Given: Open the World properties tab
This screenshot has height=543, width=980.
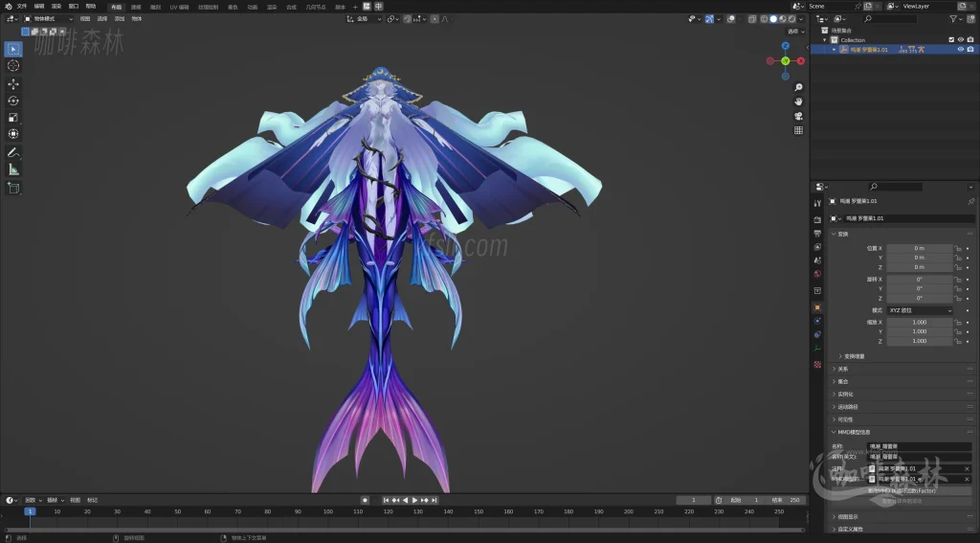Looking at the screenshot, I should tap(817, 274).
